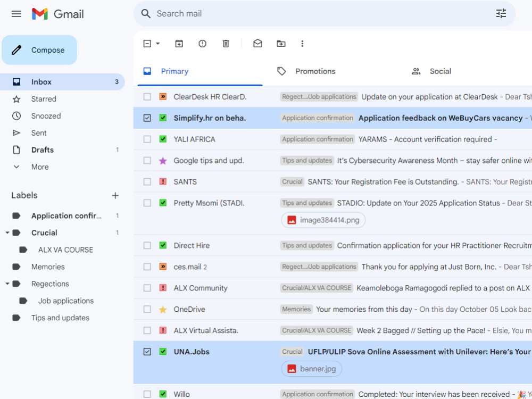Select the Pretty Msomi email checkbox
The width and height of the screenshot is (532, 399).
[147, 203]
